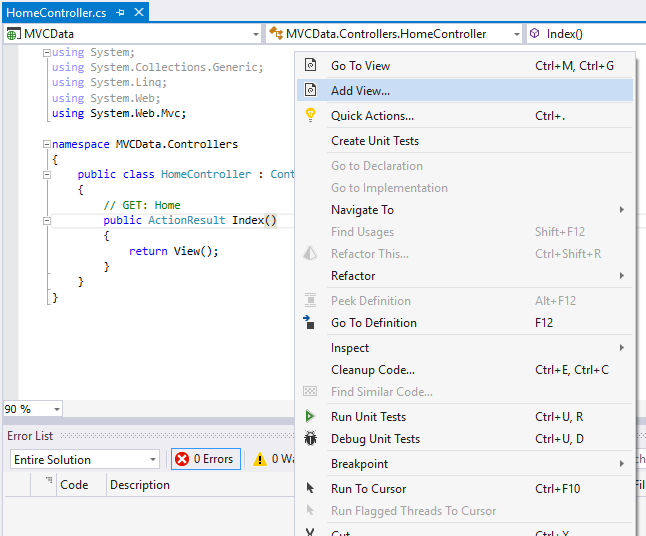Click the Run To Cursor arrow icon

point(310,489)
